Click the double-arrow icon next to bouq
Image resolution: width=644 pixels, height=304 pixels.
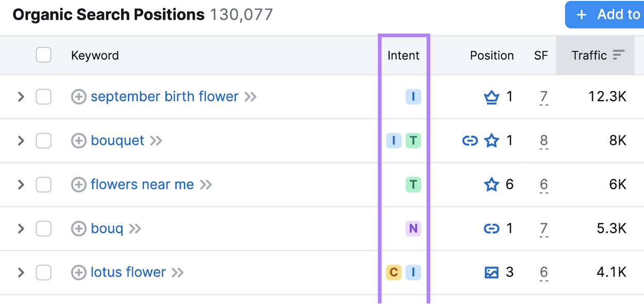(135, 228)
